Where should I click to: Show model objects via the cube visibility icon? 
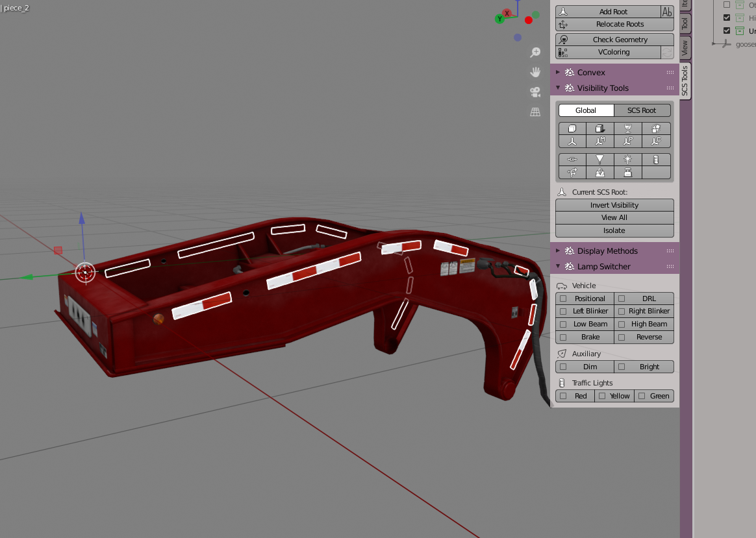572,128
